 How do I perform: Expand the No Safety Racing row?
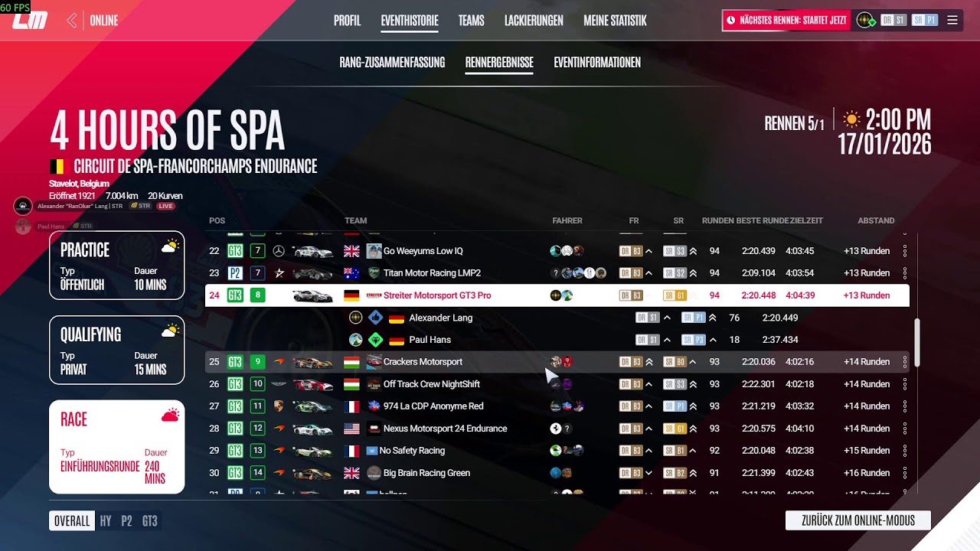(557, 451)
